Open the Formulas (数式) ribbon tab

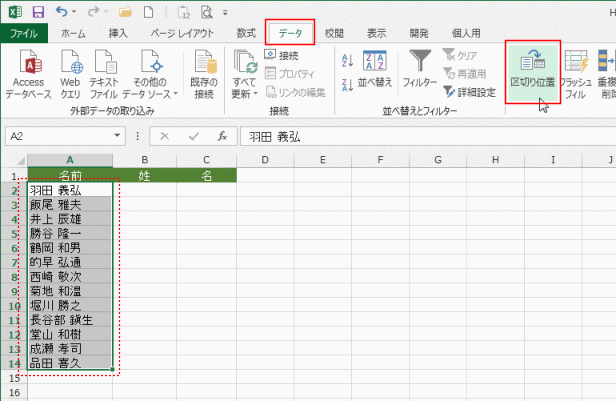click(245, 33)
